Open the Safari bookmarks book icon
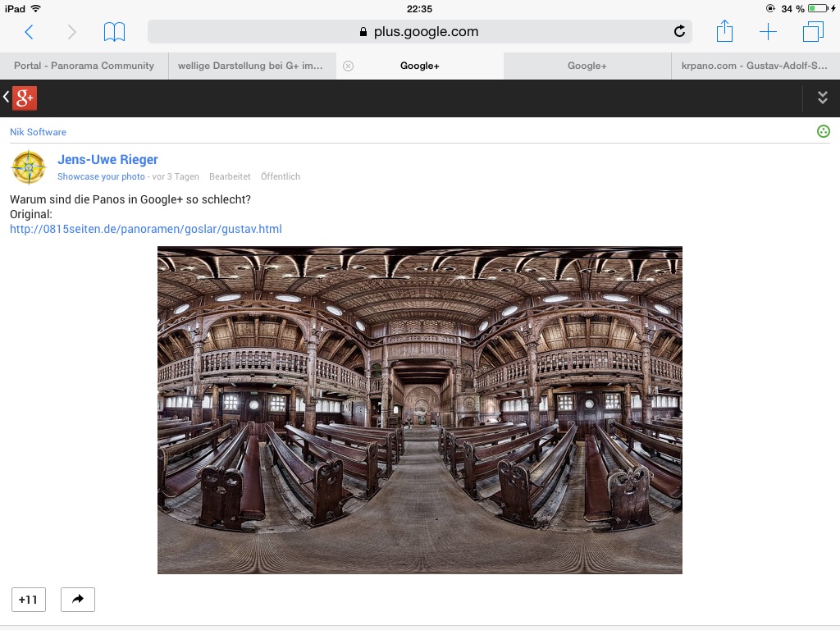This screenshot has height=630, width=840. pos(114,32)
